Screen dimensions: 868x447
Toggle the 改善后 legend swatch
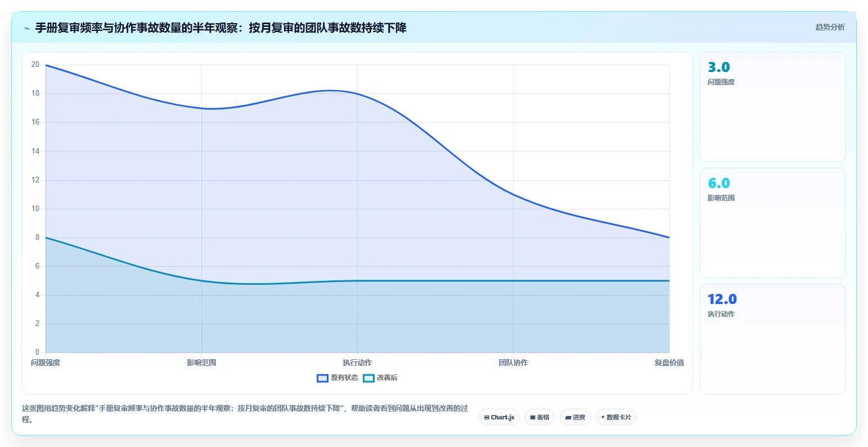click(x=368, y=378)
